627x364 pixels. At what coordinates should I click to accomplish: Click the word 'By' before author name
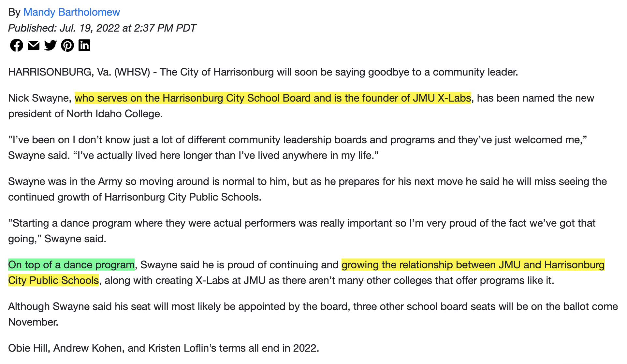pos(14,12)
